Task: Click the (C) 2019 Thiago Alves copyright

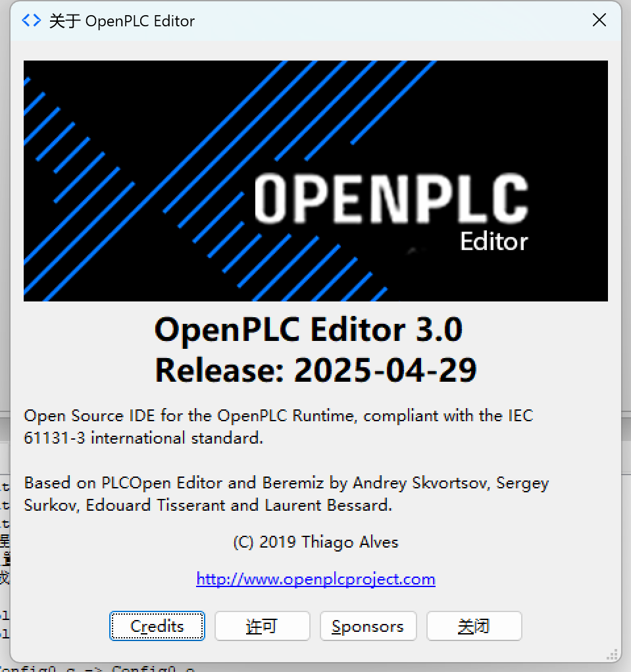Action: pos(316,542)
